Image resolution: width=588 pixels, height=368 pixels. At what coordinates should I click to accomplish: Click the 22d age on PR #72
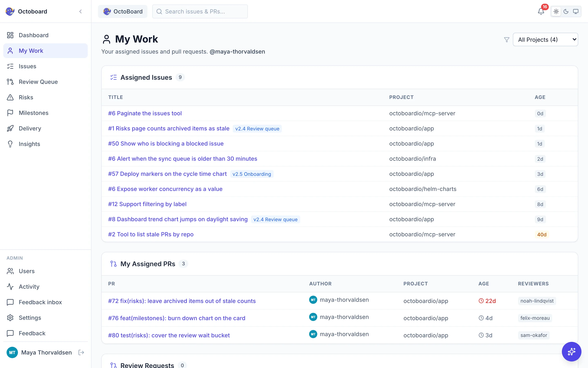[x=487, y=301]
